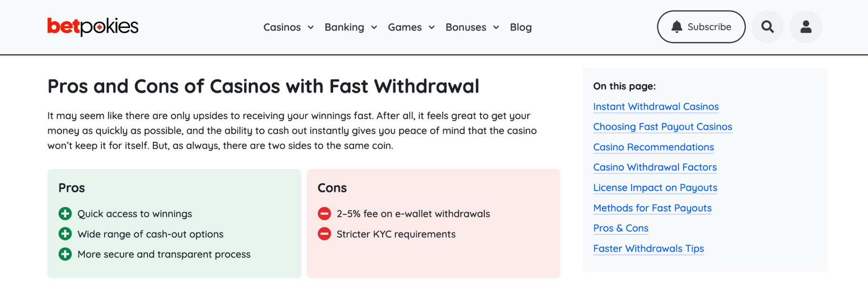Click the red minus icon beside 2–5% fee item
This screenshot has height=302, width=868.
coord(324,214)
